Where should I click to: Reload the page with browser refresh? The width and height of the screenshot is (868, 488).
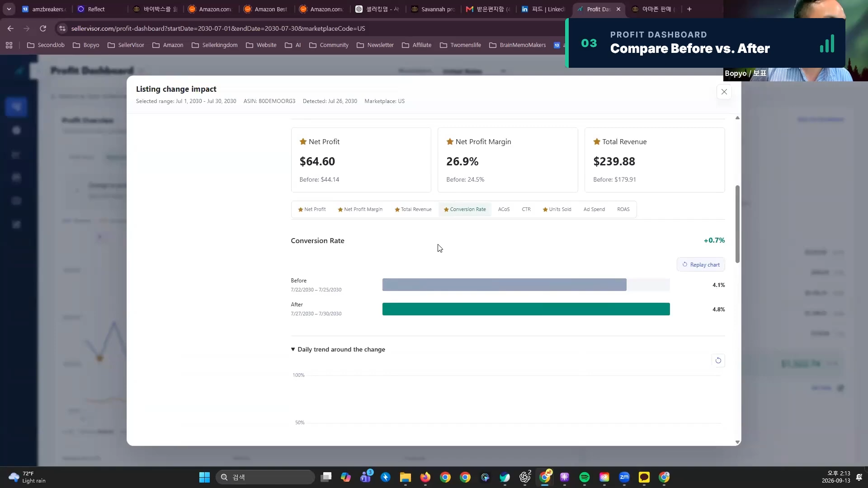pos(43,28)
